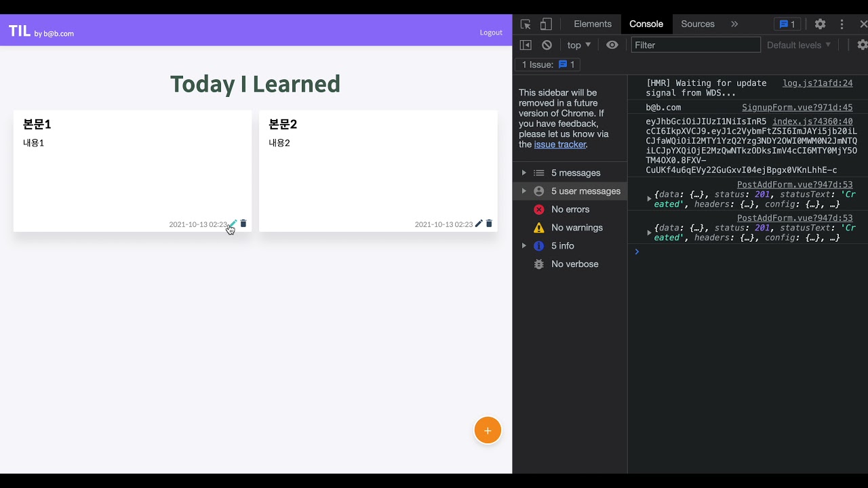Viewport: 868px width, 488px height.
Task: Click the Logout link
Action: coord(491,33)
